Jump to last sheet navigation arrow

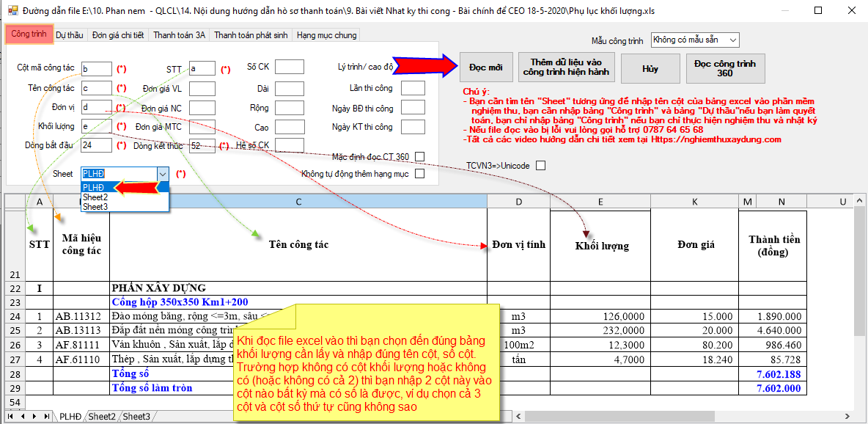click(x=47, y=417)
